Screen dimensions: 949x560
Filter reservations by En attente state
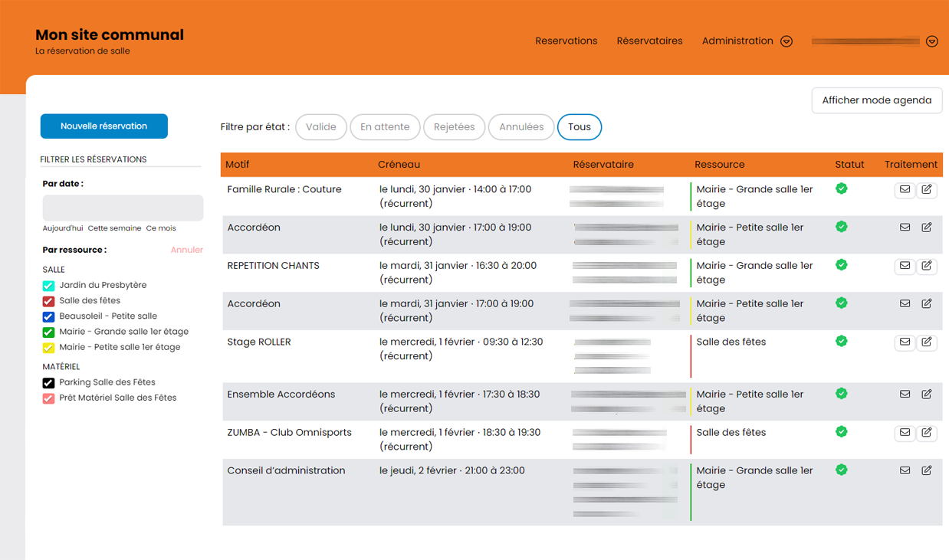[x=385, y=127]
